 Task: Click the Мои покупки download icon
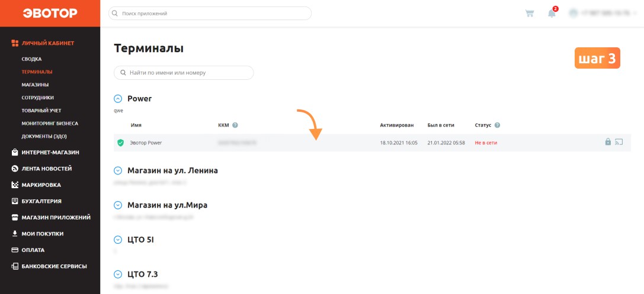[x=15, y=234]
